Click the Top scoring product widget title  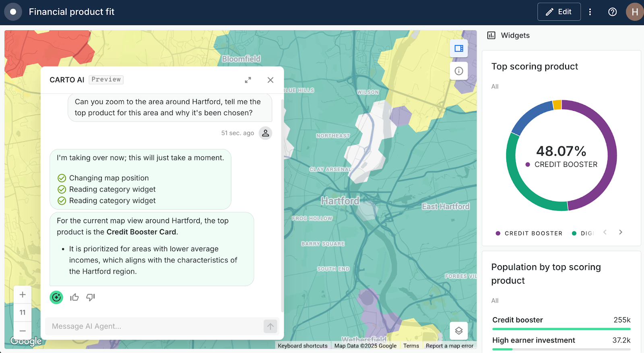point(535,66)
